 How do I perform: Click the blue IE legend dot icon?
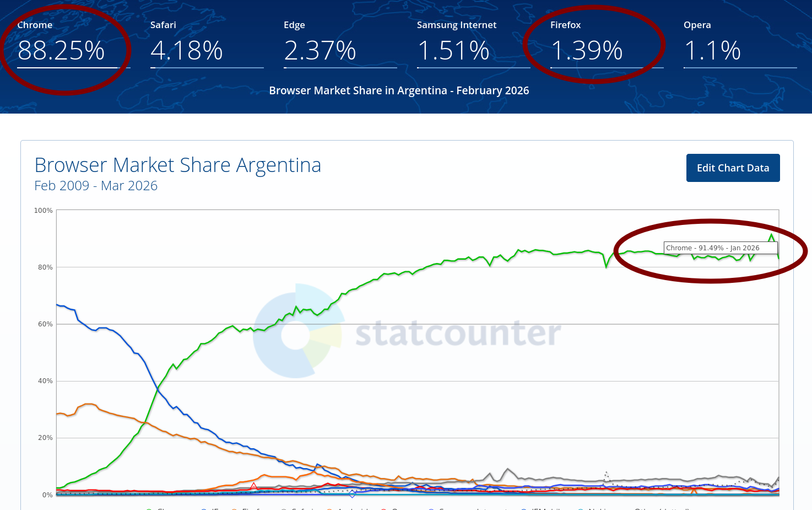point(204,508)
